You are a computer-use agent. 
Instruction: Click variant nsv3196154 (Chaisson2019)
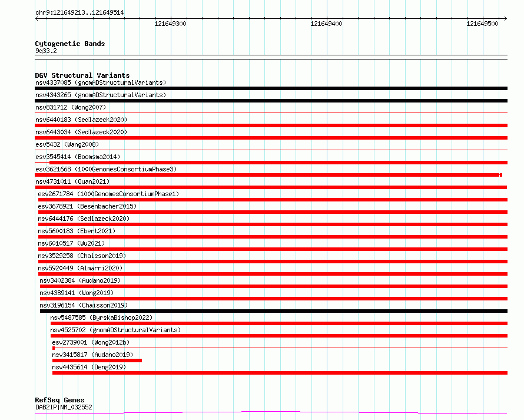[84, 305]
